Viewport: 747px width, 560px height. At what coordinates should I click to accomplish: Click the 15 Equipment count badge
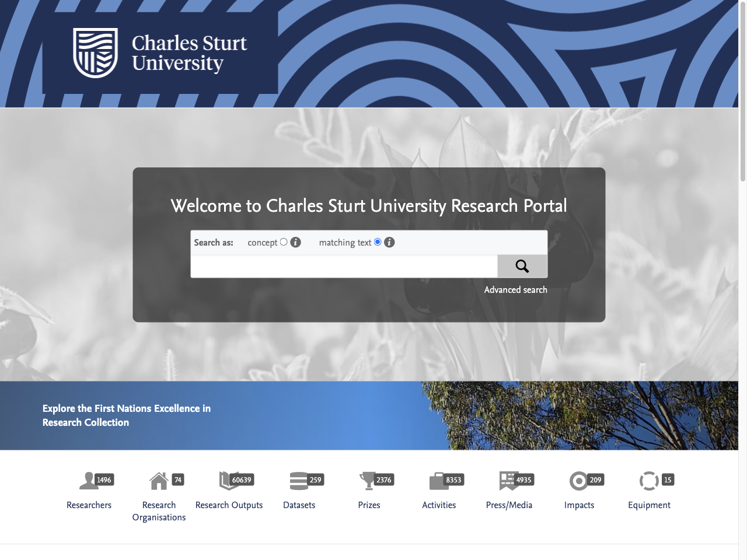tap(668, 480)
